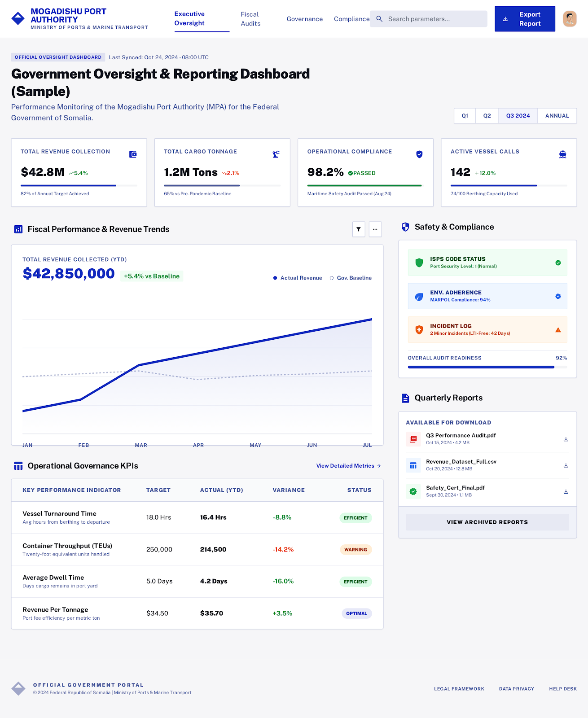Screen dimensions: 588x718
Task: Click the Overall Audit Readiness progress bar
Action: point(487,367)
